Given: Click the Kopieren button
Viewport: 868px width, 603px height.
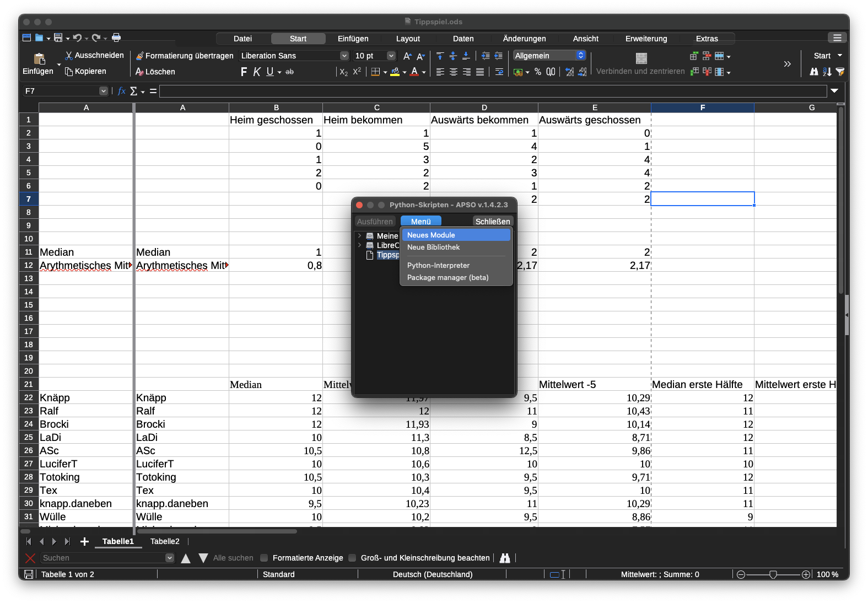Looking at the screenshot, I should [x=85, y=72].
